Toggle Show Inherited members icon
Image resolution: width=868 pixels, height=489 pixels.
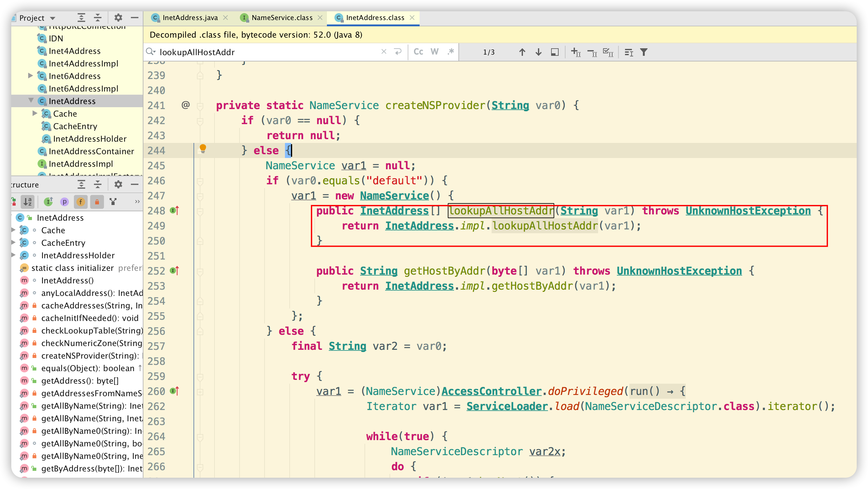pos(49,202)
